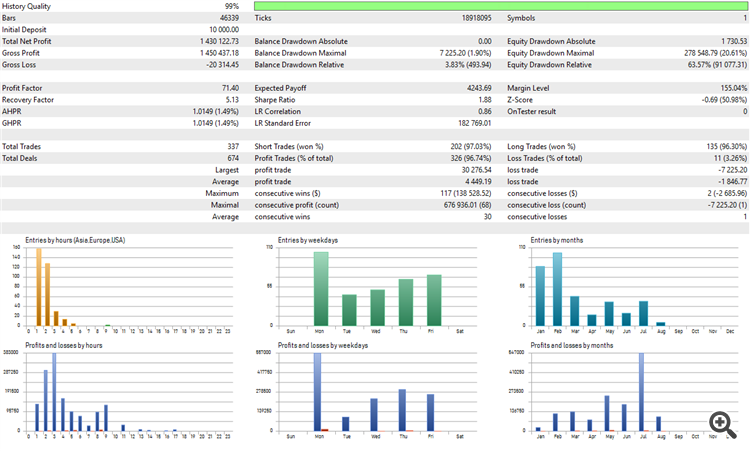Click the LR Standard Error value 182 769.01
This screenshot has width=750, height=451.
pos(474,123)
